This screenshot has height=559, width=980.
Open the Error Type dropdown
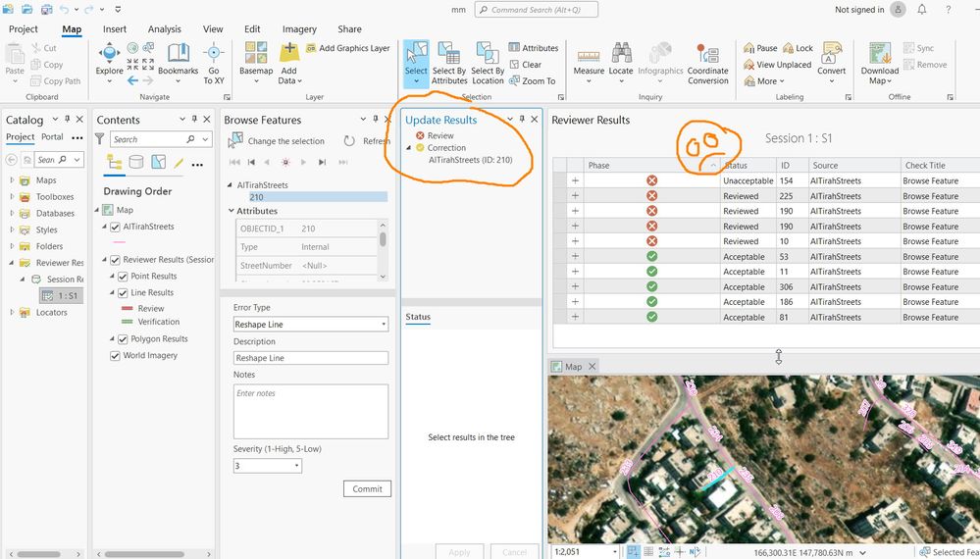point(311,325)
